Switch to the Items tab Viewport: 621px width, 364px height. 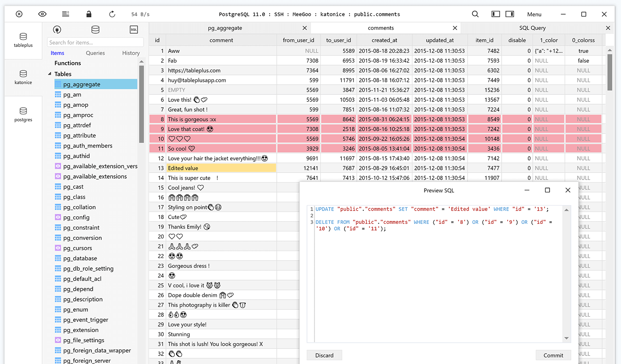pos(58,53)
